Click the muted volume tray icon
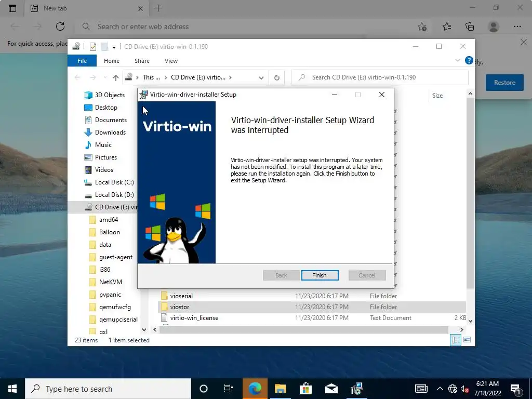 click(x=465, y=389)
